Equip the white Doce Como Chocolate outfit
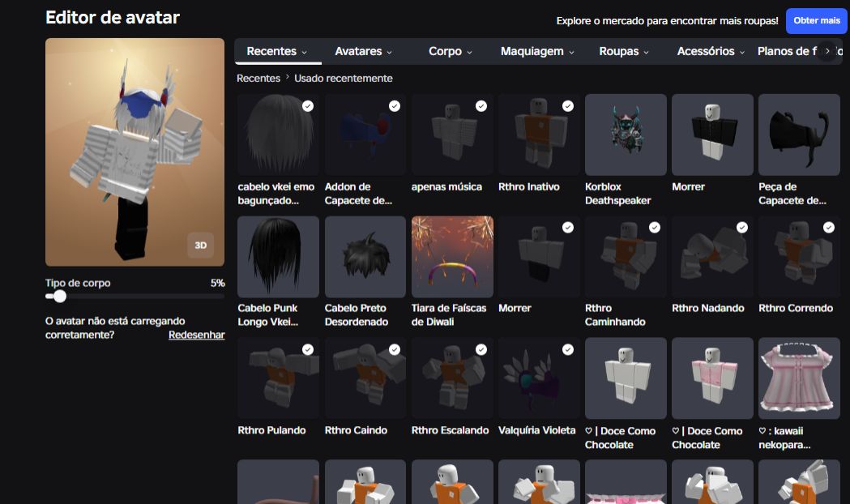Screen dimensions: 850x504 pyautogui.click(x=626, y=378)
